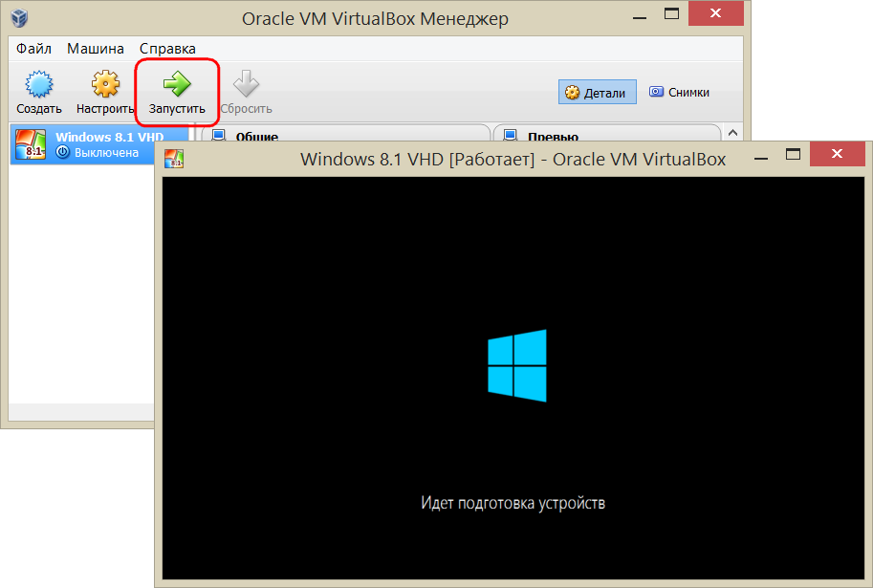873x588 pixels.
Task: Open the Справка menu
Action: point(167,49)
